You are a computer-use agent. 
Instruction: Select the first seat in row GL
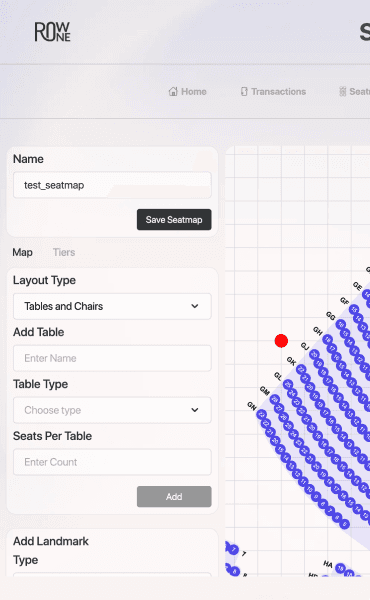point(288,385)
